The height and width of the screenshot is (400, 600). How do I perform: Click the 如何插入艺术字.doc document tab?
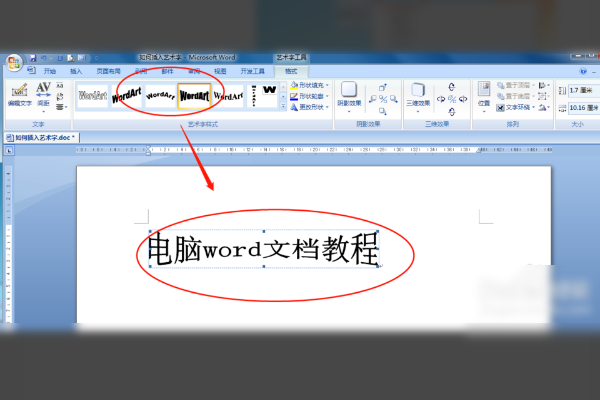coord(41,138)
